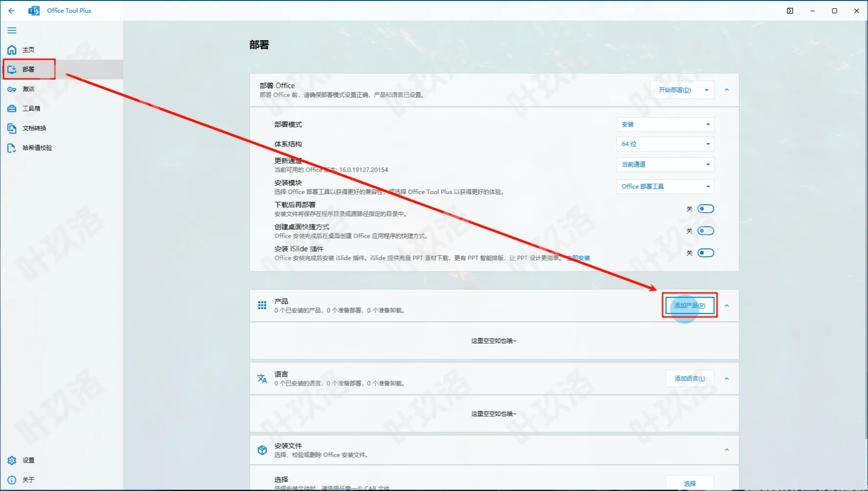Click the 选择 button for installation files
The image size is (868, 491).
click(x=690, y=483)
